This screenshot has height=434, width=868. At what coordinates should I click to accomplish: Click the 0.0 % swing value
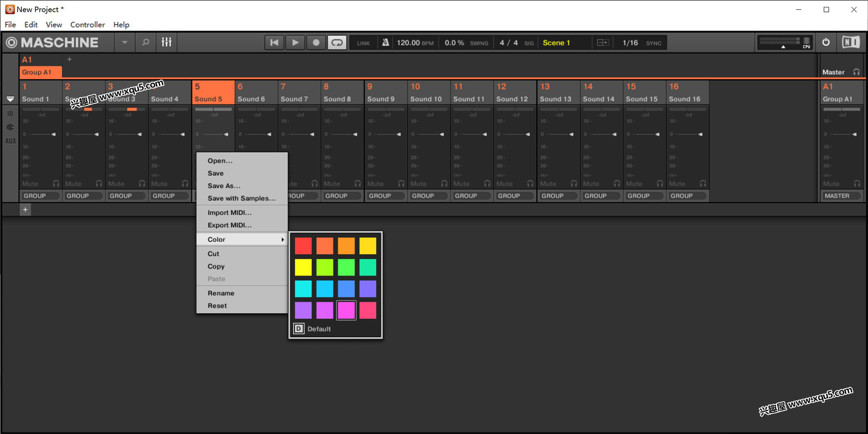454,42
